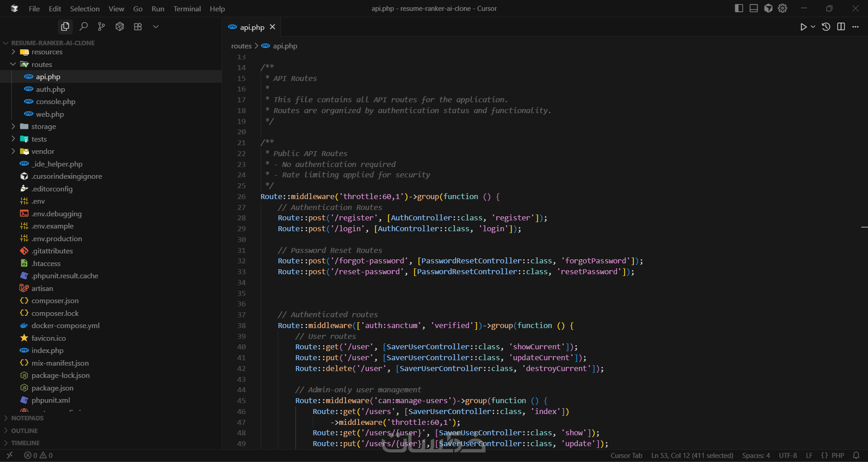Change indentation via Spaces: 4
This screenshot has width=868, height=462.
coord(756,456)
